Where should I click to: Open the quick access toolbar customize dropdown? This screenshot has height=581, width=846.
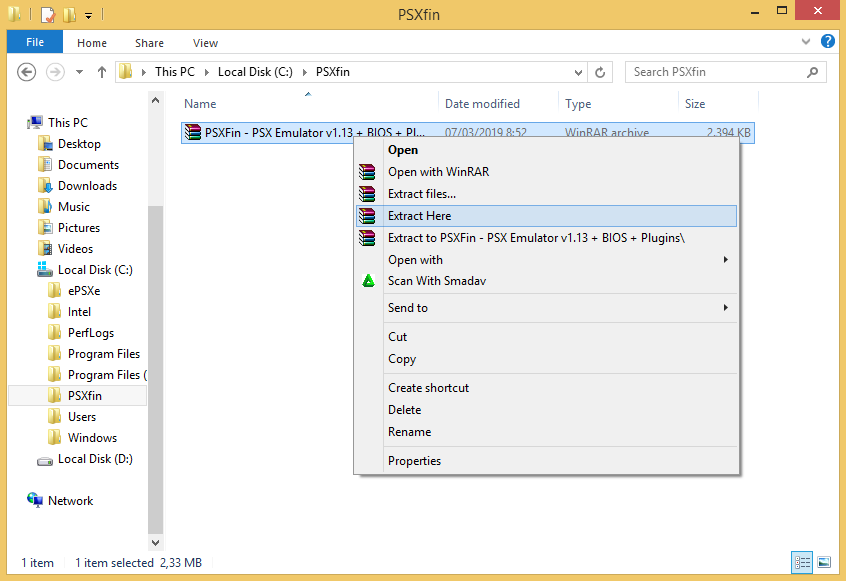[86, 15]
